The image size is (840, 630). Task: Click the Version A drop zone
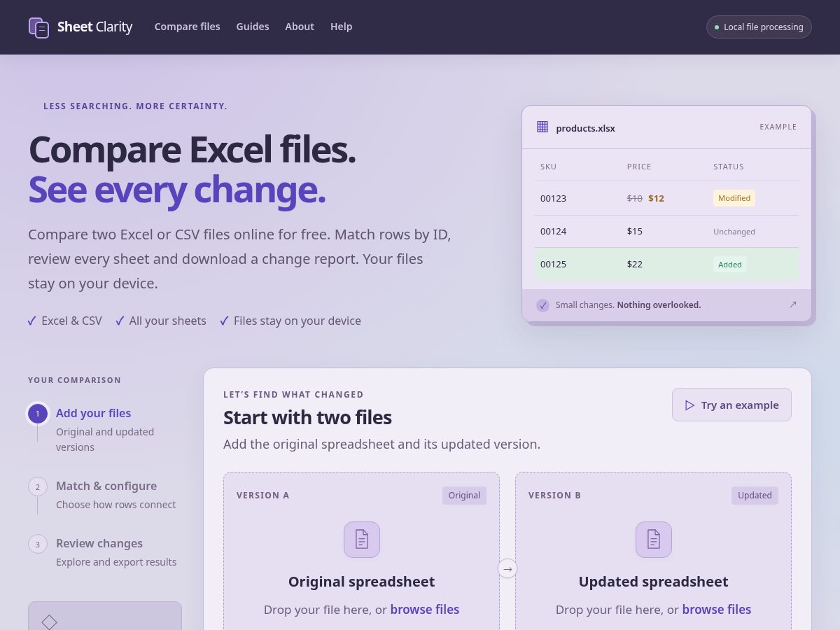point(361,551)
